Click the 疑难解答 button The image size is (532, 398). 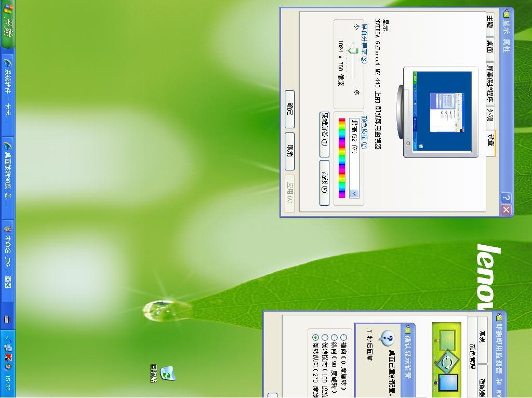click(x=324, y=134)
